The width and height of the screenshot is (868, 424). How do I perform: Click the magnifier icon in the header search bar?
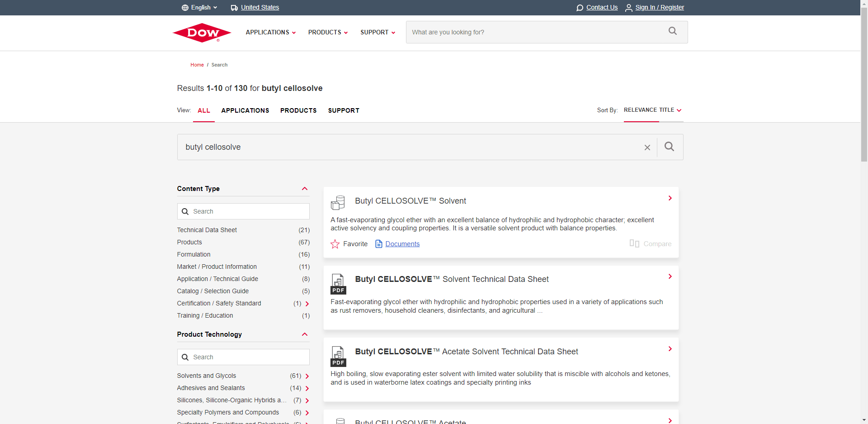pos(672,31)
